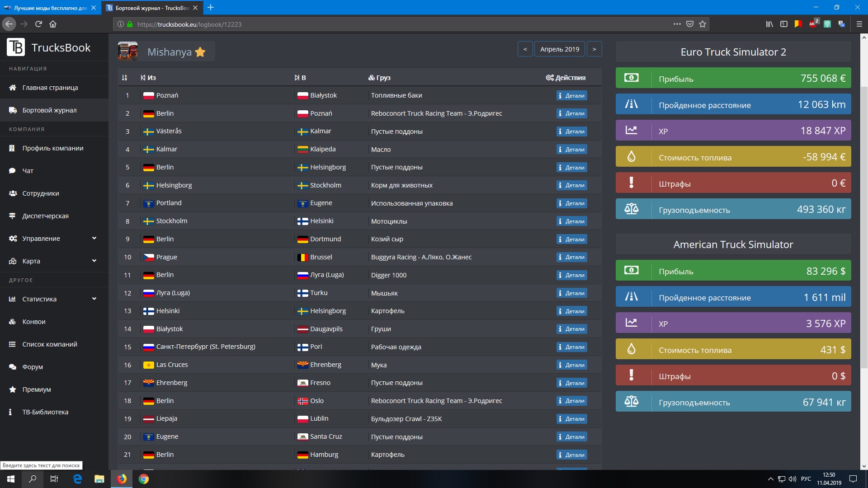Click the Профиль компании building icon
This screenshot has width=868, height=488.
[12, 148]
